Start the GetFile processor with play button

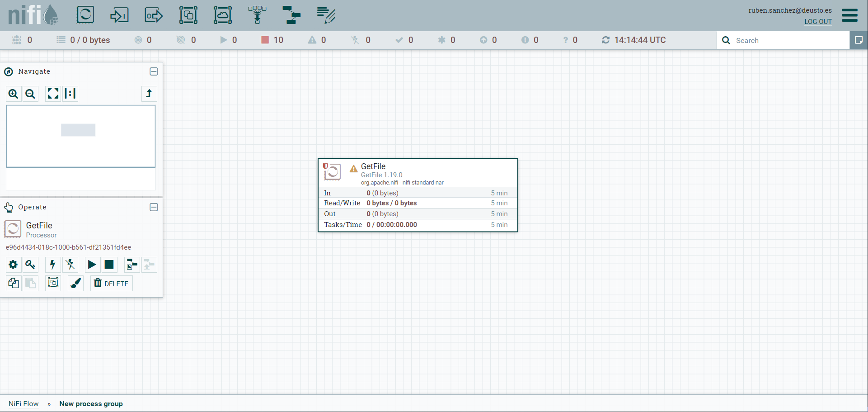[92, 265]
